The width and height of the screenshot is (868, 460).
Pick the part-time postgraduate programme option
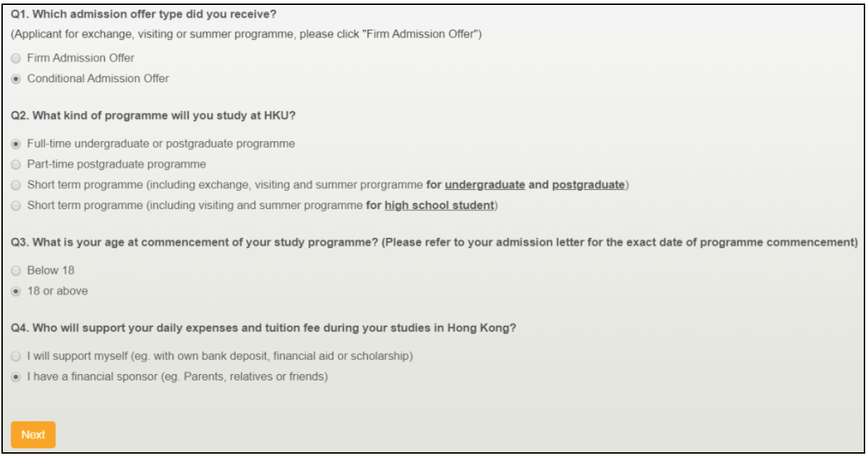point(16,165)
